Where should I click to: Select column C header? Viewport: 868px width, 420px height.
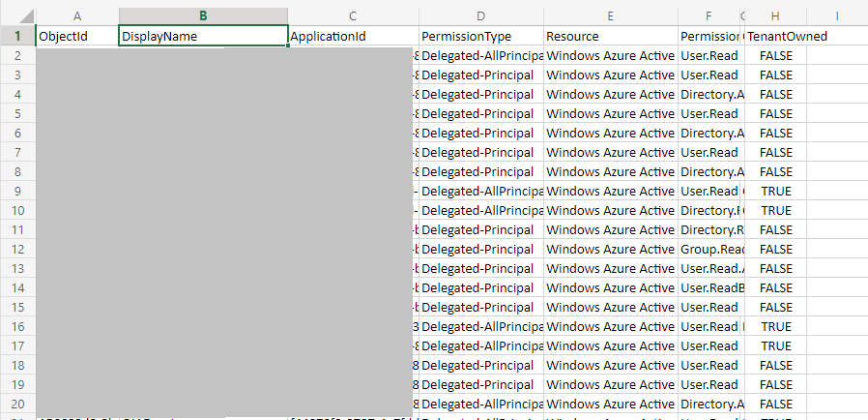click(x=353, y=16)
